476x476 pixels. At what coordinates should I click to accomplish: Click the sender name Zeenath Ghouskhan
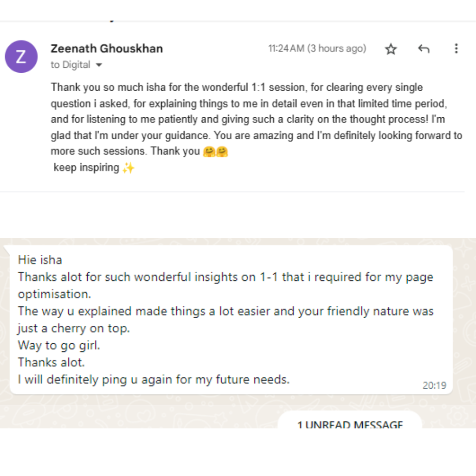click(107, 48)
